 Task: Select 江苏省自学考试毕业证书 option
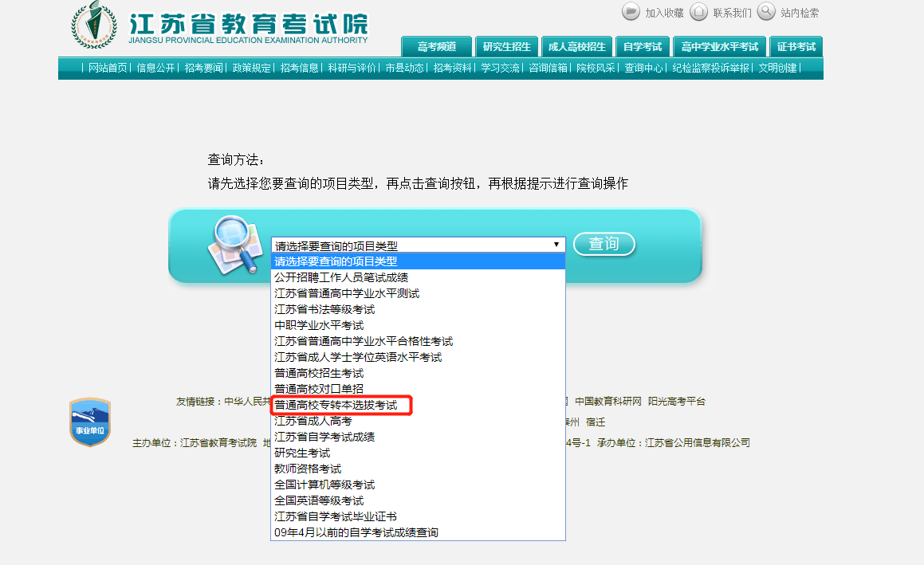click(418, 516)
